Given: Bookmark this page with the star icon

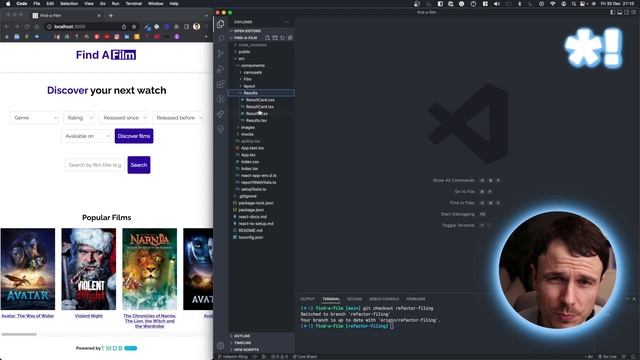Looking at the screenshot, I should [x=134, y=27].
